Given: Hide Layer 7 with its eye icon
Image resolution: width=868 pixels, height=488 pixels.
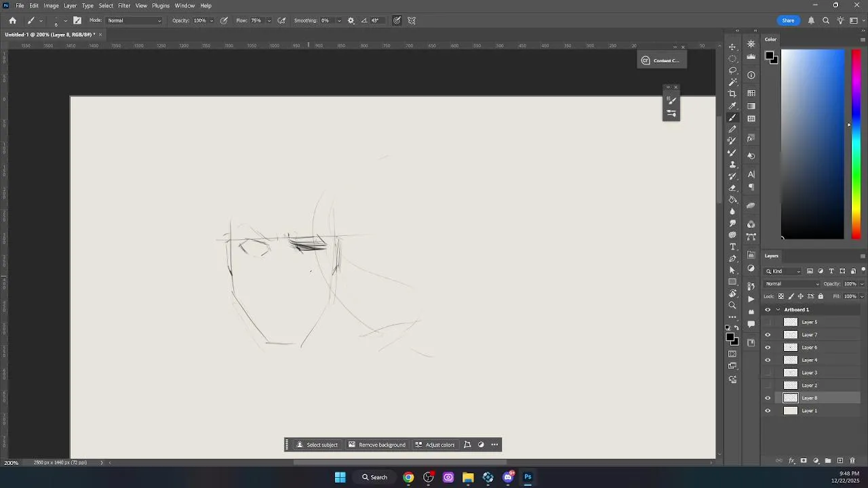Looking at the screenshot, I should 768,335.
